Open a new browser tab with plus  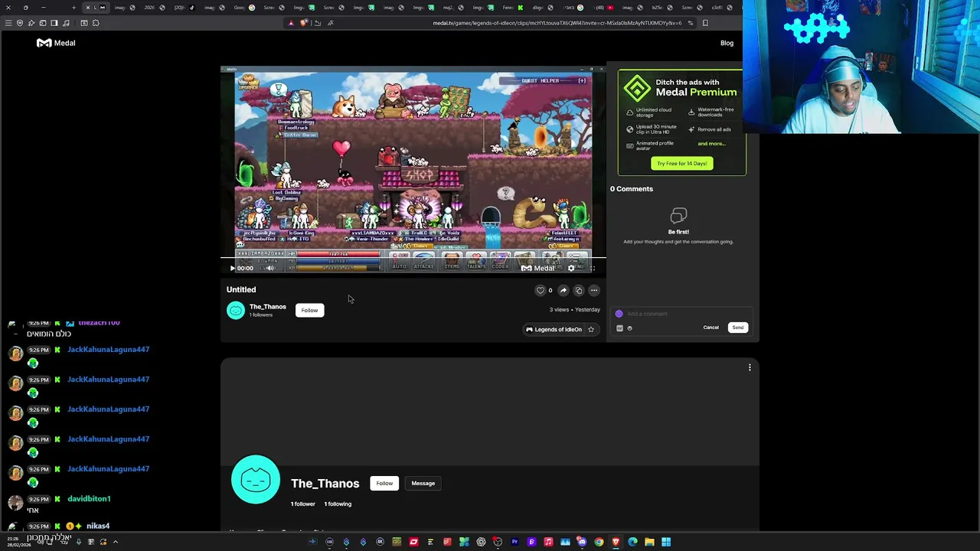point(73,8)
